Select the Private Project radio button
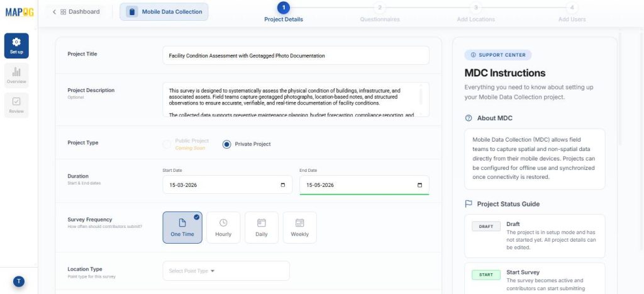 [226, 144]
